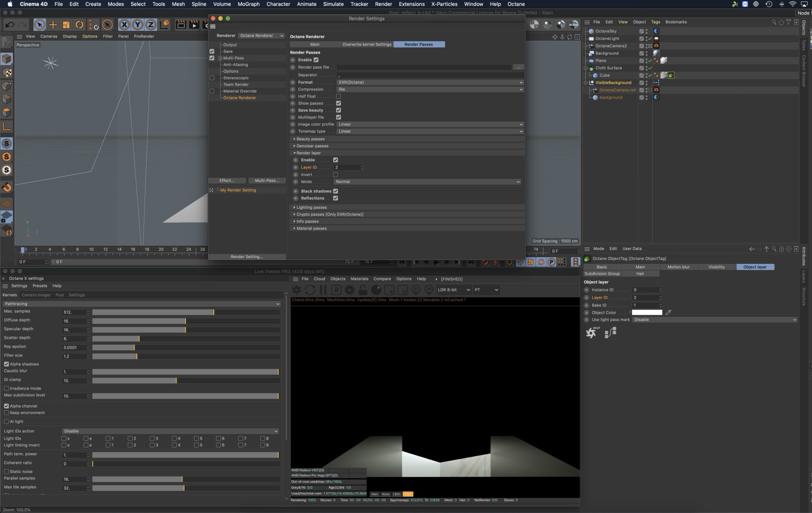Click Render to Picture Viewer clapperboard icon

[x=194, y=24]
